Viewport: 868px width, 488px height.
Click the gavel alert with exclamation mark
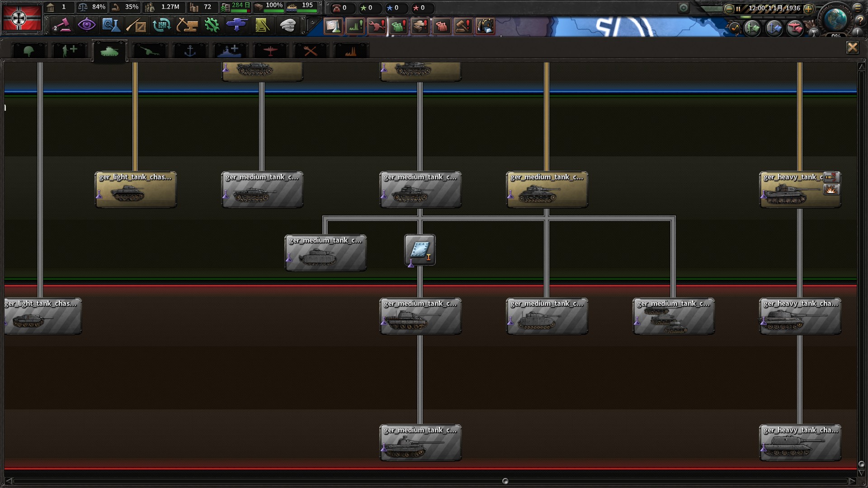click(463, 26)
